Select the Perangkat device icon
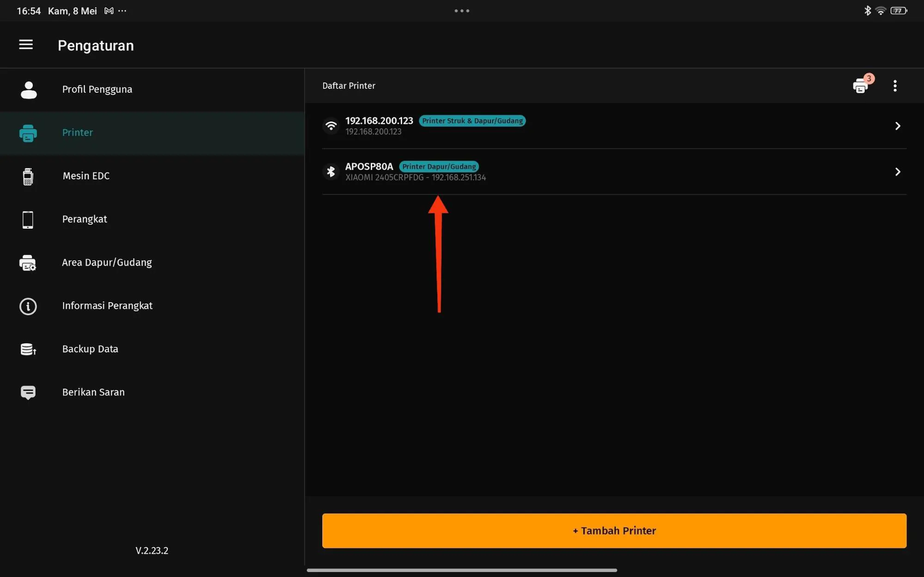Image resolution: width=924 pixels, height=577 pixels. click(x=28, y=219)
